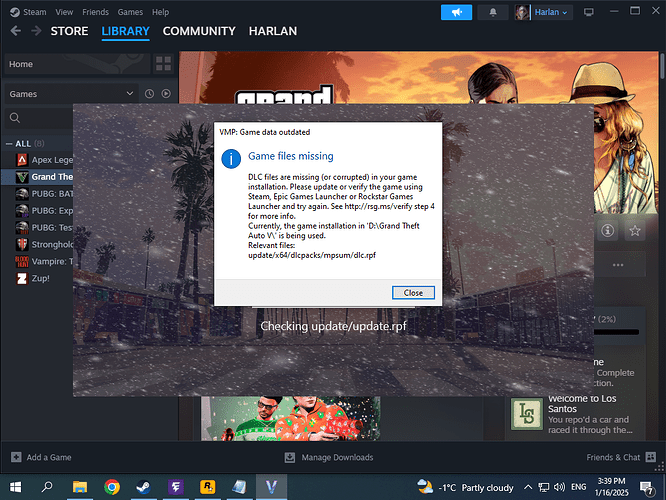Open Rockstar Games Launcher from taskbar

pos(207,486)
